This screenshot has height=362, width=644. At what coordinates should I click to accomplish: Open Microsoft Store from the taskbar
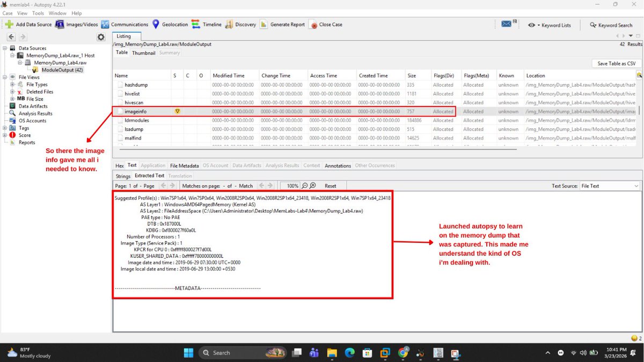pyautogui.click(x=367, y=353)
